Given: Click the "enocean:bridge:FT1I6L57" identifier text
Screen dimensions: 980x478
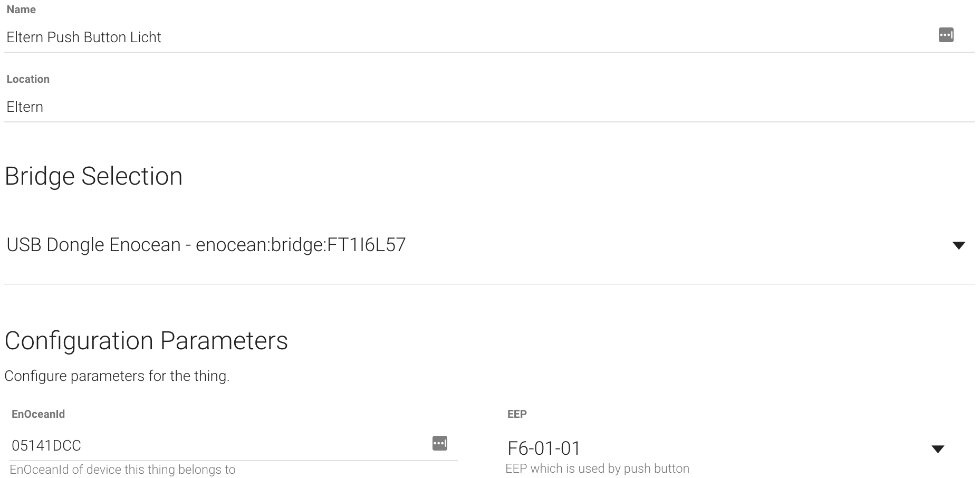Looking at the screenshot, I should [301, 245].
